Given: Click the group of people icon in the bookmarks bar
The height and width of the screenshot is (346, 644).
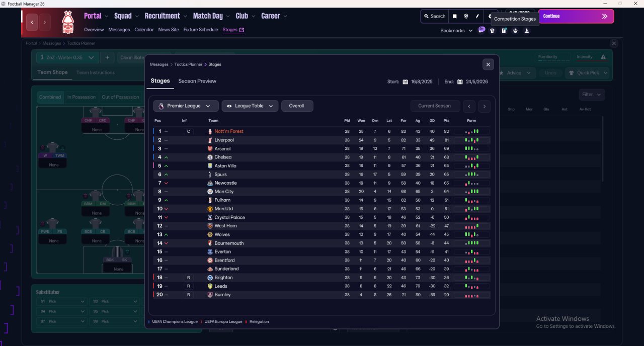Looking at the screenshot, I should (x=515, y=31).
